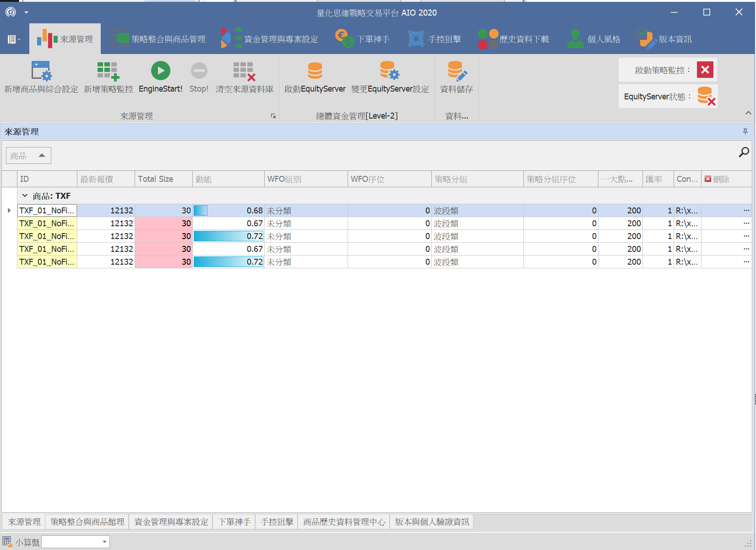Image resolution: width=756 pixels, height=550 pixels.
Task: Click 動能 bar 0.72 in third row
Action: pos(228,236)
